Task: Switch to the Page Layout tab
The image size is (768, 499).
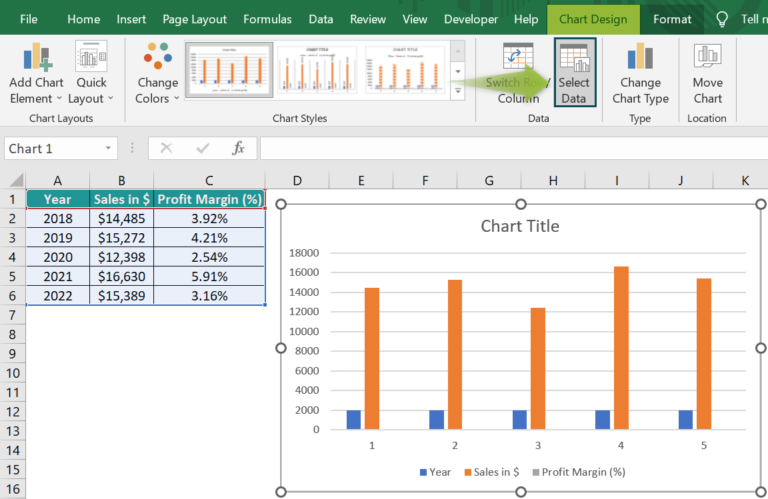Action: click(x=194, y=19)
